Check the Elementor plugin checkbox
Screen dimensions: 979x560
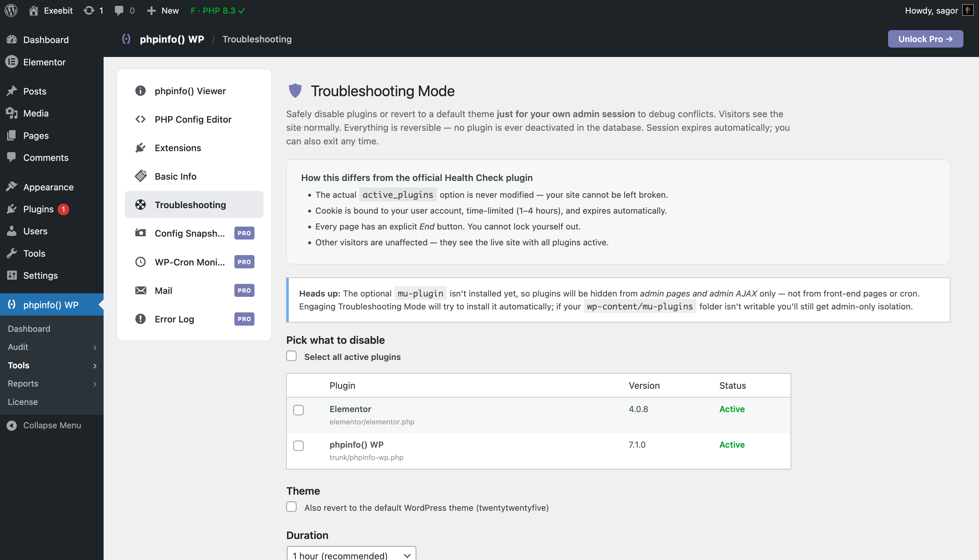298,410
